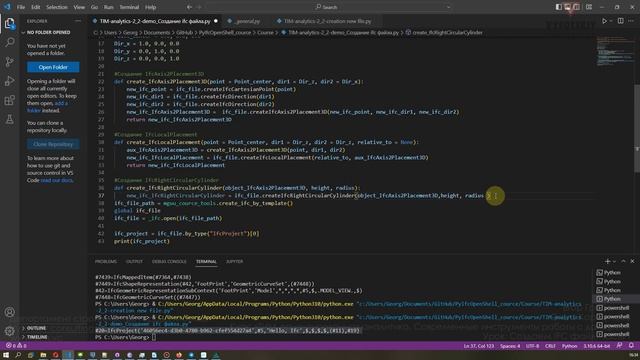Collapse the NO FOLDER OPENED section
The height and width of the screenshot is (360, 640).
pos(48,32)
